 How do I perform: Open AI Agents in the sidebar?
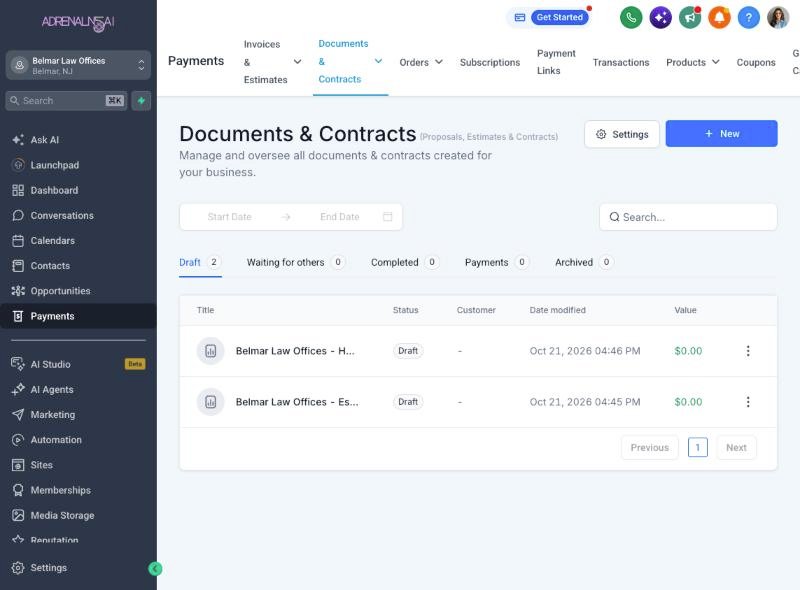52,389
